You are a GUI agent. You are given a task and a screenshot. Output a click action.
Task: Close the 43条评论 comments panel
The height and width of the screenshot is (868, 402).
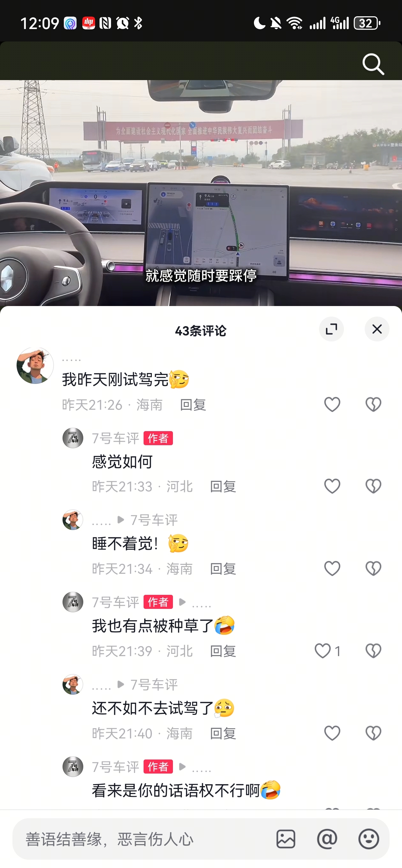tap(377, 329)
